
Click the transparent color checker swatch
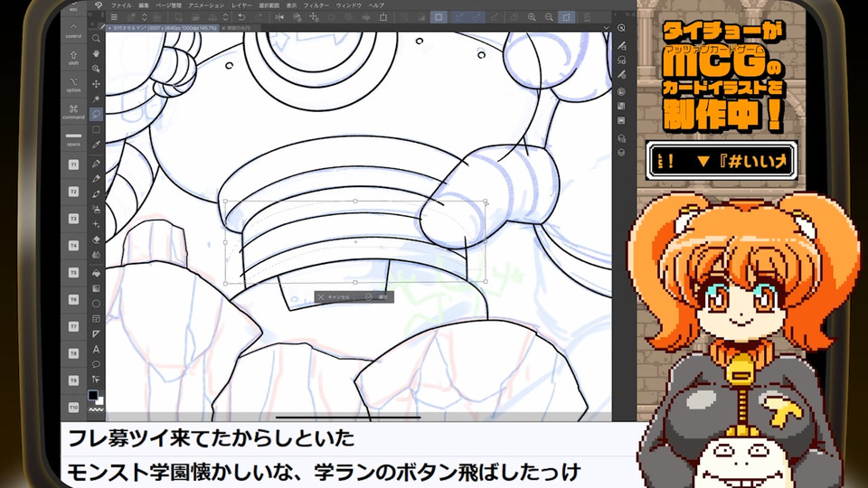96,410
